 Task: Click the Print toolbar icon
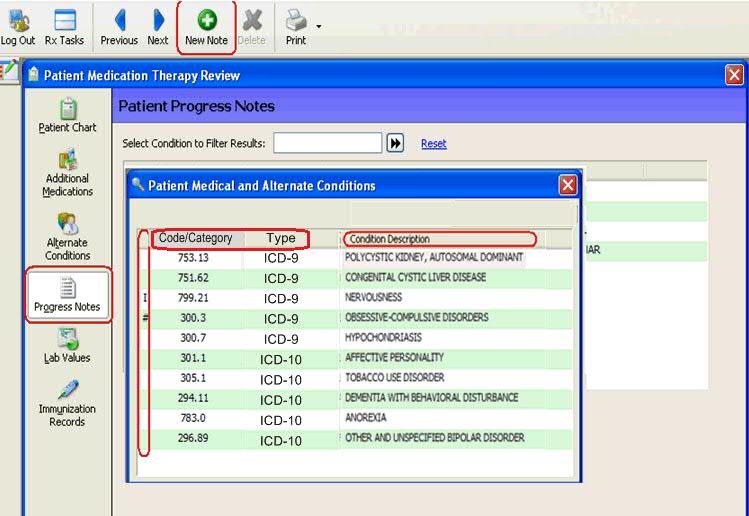point(296,20)
